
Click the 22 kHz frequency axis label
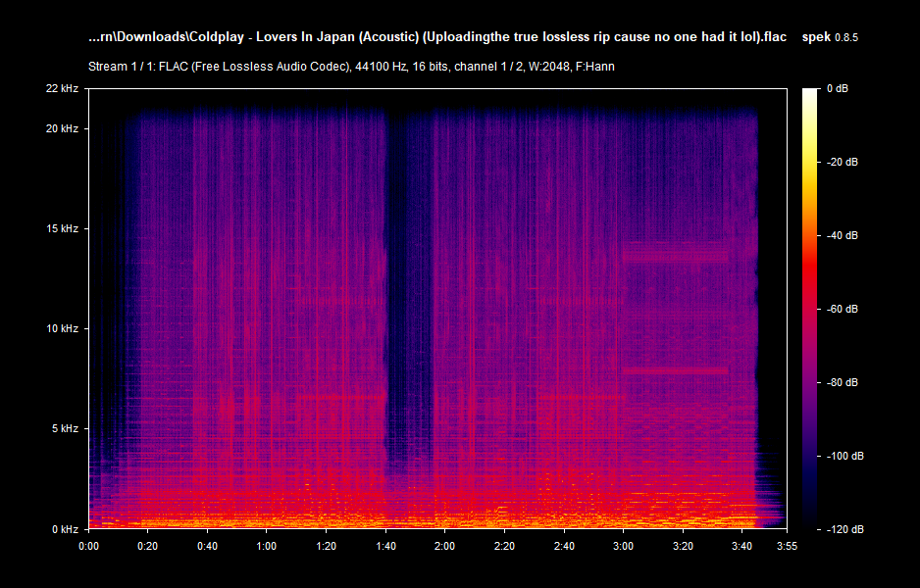tap(62, 88)
